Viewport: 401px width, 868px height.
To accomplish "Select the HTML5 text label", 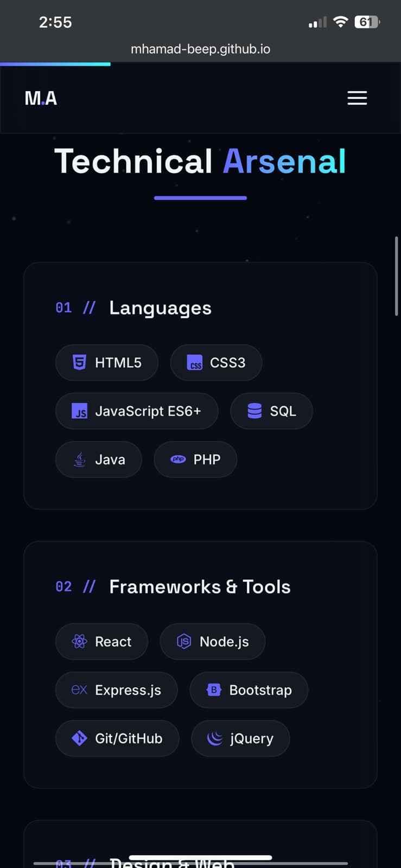I will coord(118,362).
